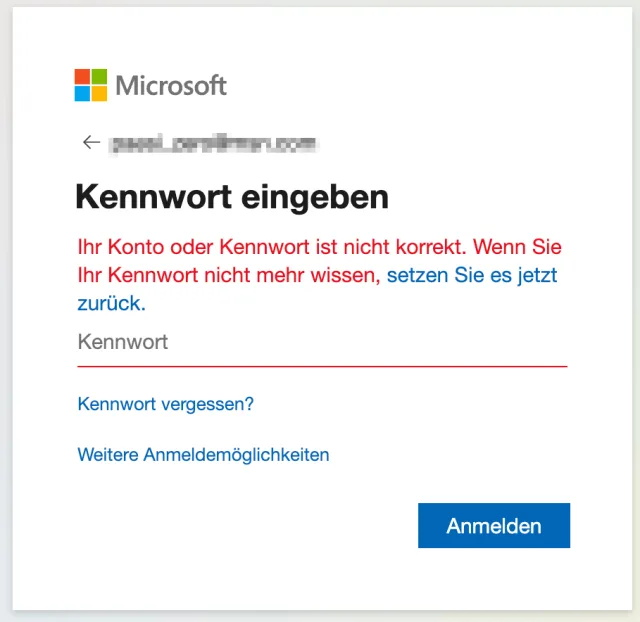Click the red square of the Microsoft logo
The image size is (640, 622).
[x=82, y=77]
